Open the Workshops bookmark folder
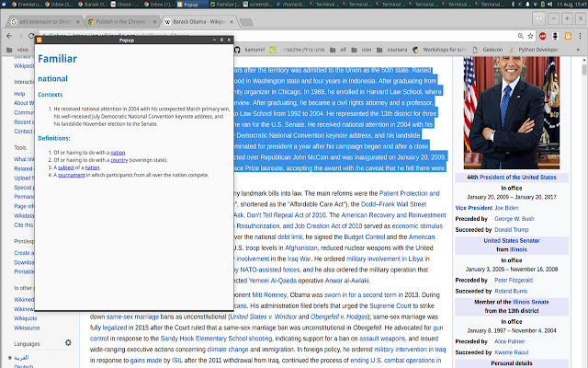Screen dimensions: 588x368 coord(440,48)
